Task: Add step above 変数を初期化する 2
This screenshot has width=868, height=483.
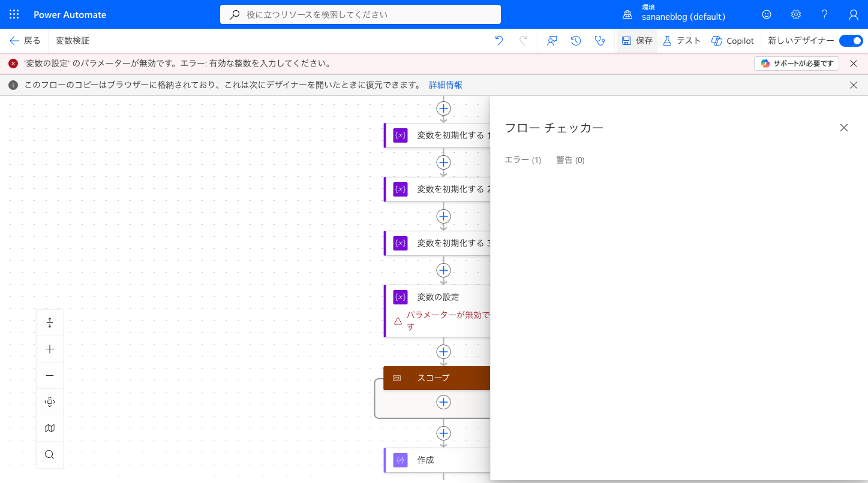Action: (443, 162)
